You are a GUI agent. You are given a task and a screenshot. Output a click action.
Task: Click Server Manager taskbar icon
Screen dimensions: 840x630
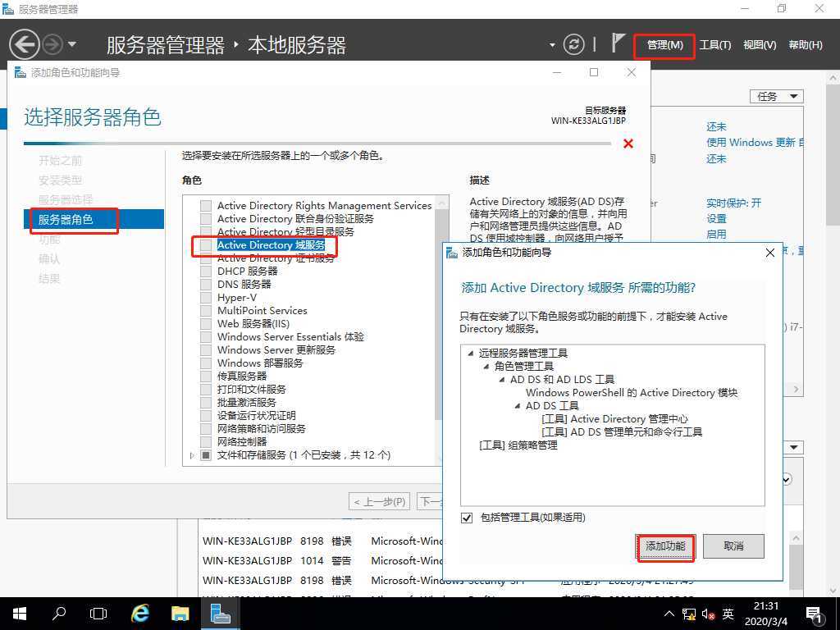point(220,614)
